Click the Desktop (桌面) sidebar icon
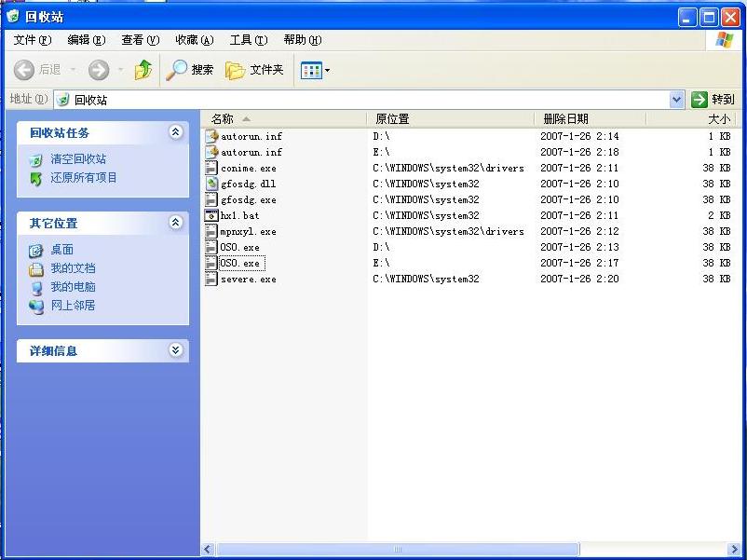Image resolution: width=747 pixels, height=560 pixels. [35, 251]
